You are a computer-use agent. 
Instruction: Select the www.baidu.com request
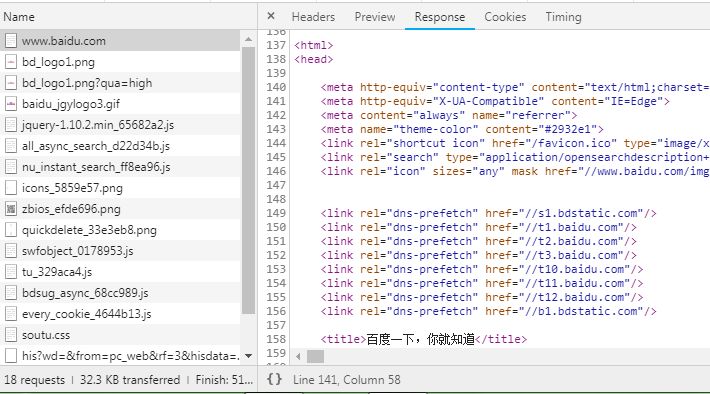tap(120, 41)
